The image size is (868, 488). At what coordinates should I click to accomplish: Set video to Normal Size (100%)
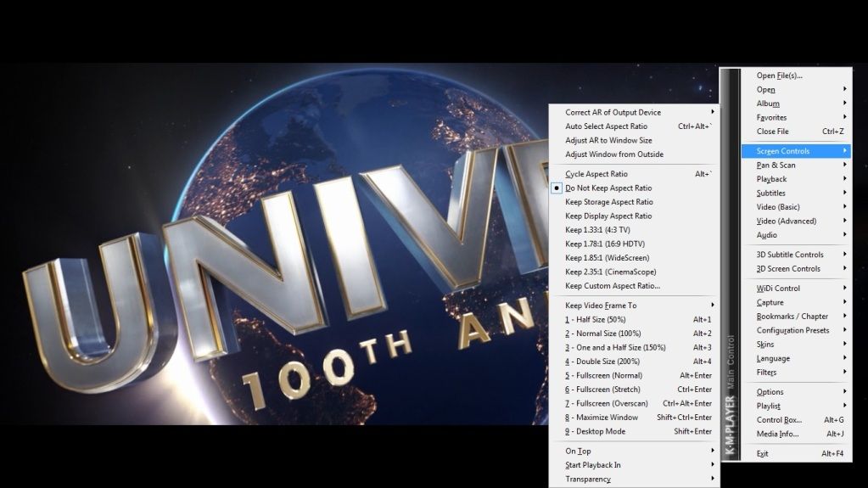[x=634, y=334]
